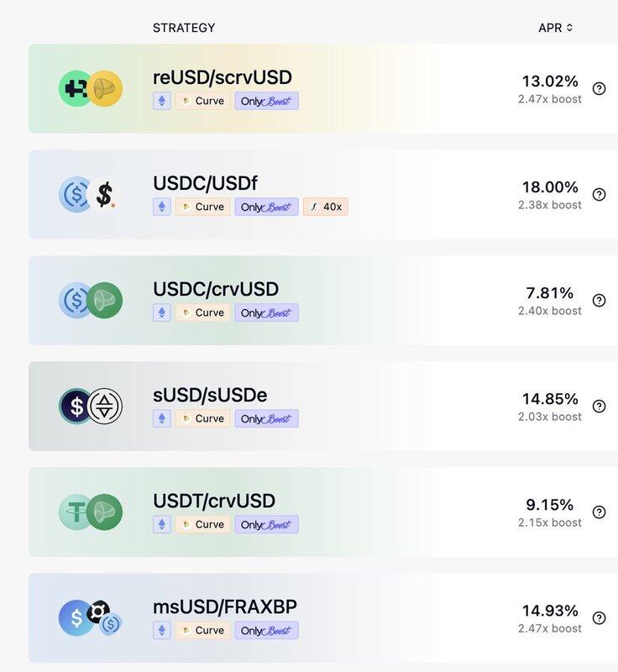Sort strategies by APR column
The image size is (618, 672).
(556, 28)
